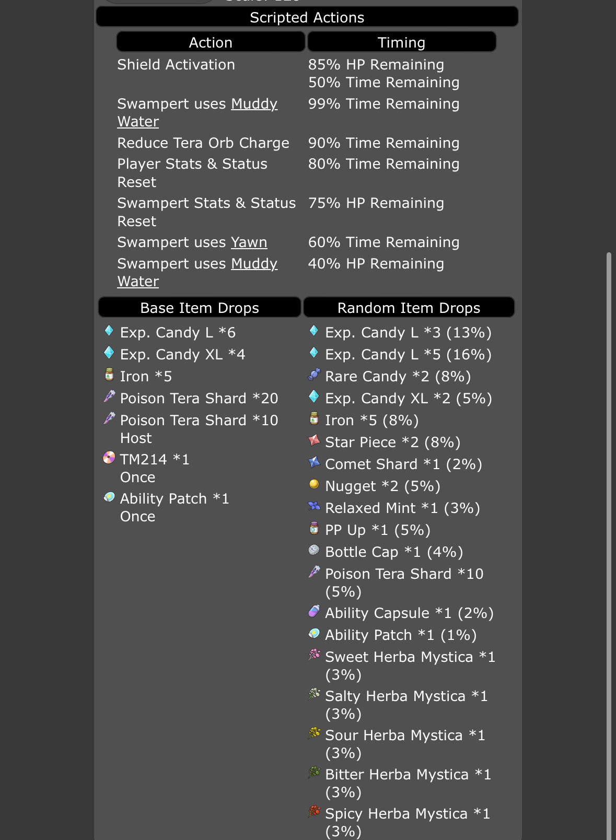The image size is (616, 840).
Task: Click the Ability Patch icon in Base Drops
Action: pyautogui.click(x=109, y=497)
